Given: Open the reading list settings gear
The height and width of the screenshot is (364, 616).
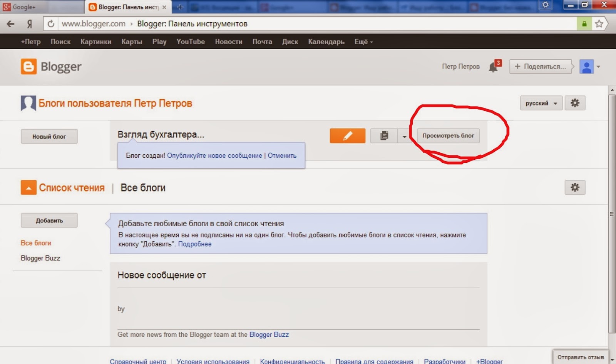Looking at the screenshot, I should point(575,187).
